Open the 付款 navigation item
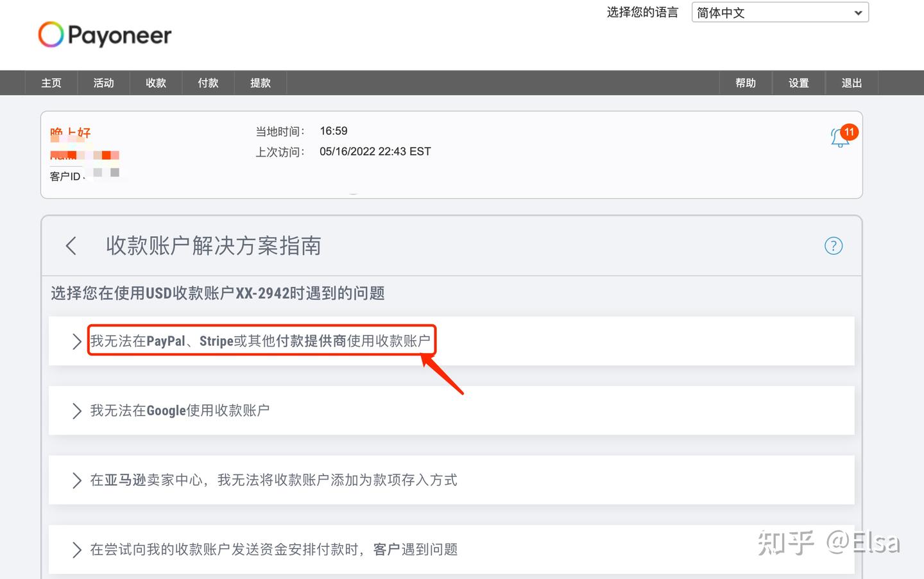The width and height of the screenshot is (924, 579). tap(207, 82)
